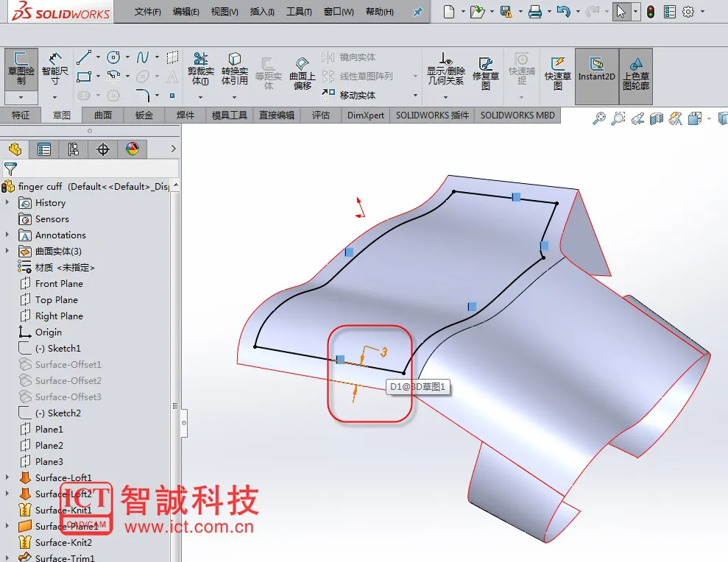Image resolution: width=728 pixels, height=562 pixels.
Task: Toggle 上色草图轮廓 shaded sketch contours
Action: click(x=636, y=77)
